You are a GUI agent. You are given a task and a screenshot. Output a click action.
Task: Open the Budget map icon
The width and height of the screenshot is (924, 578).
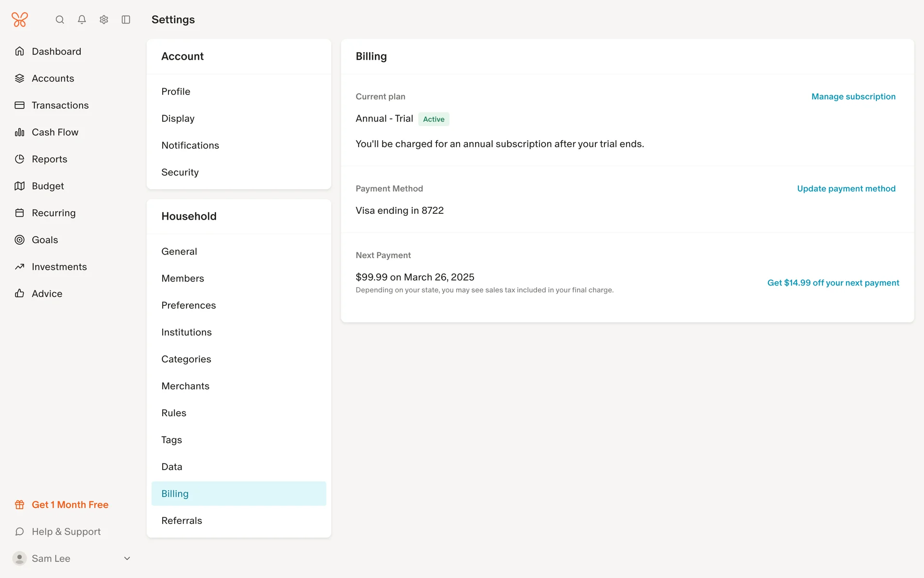pos(19,186)
